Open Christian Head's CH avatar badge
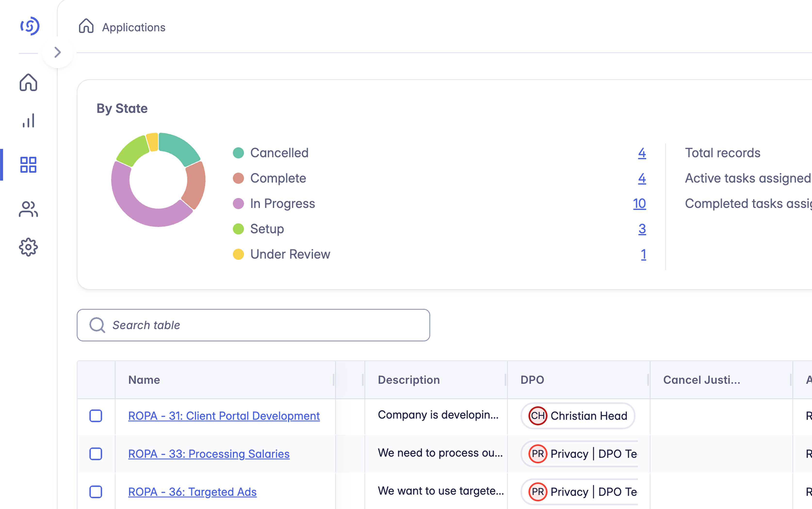This screenshot has width=812, height=509. coord(538,416)
